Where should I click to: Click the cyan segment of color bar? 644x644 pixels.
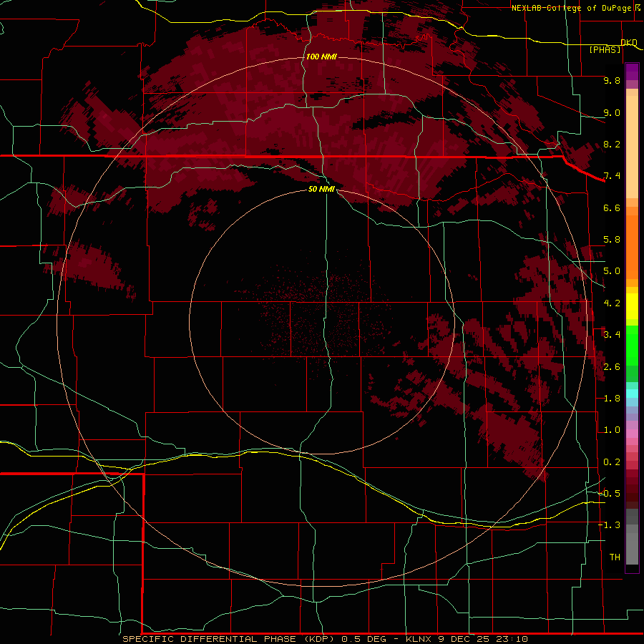point(632,394)
